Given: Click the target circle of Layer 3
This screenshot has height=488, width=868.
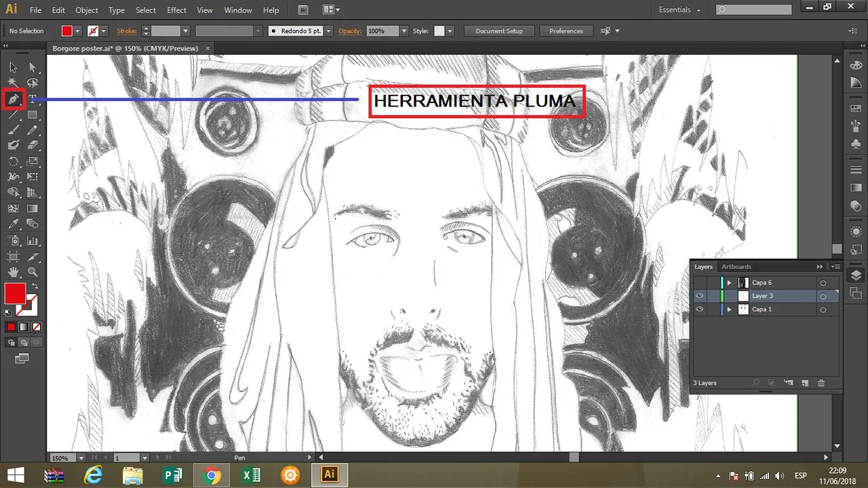Looking at the screenshot, I should pyautogui.click(x=823, y=296).
